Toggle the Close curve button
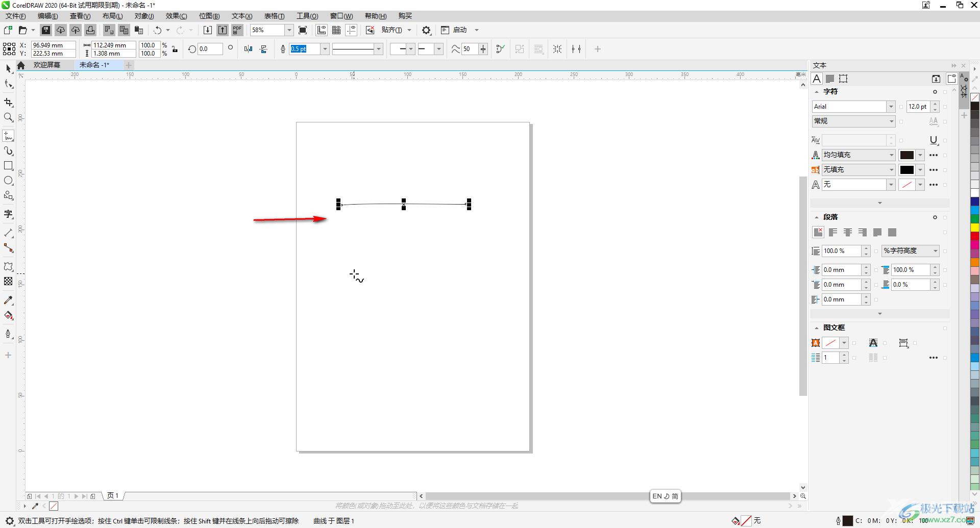 [500, 49]
